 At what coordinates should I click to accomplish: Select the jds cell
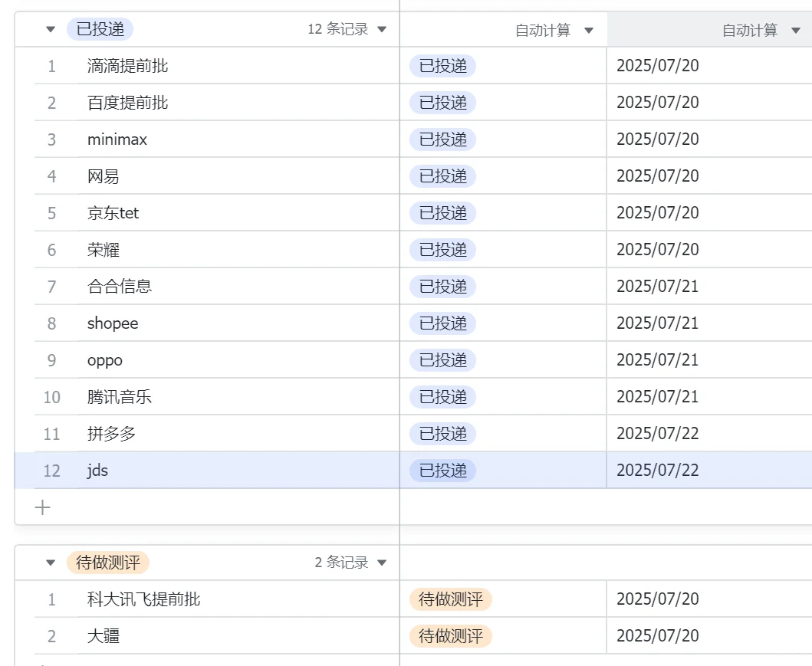238,470
